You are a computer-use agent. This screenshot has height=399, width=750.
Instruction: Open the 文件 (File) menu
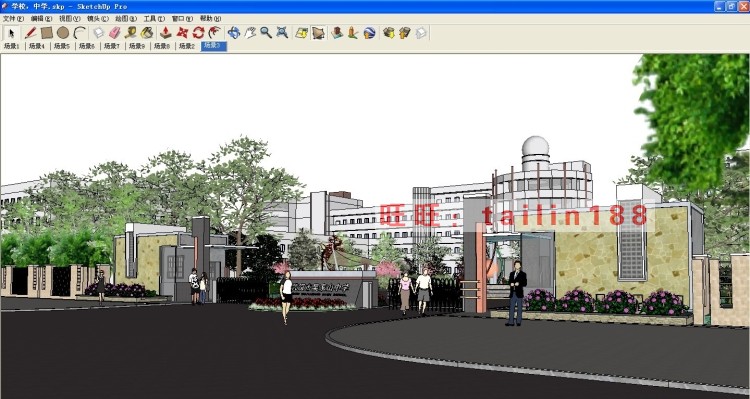[13, 19]
